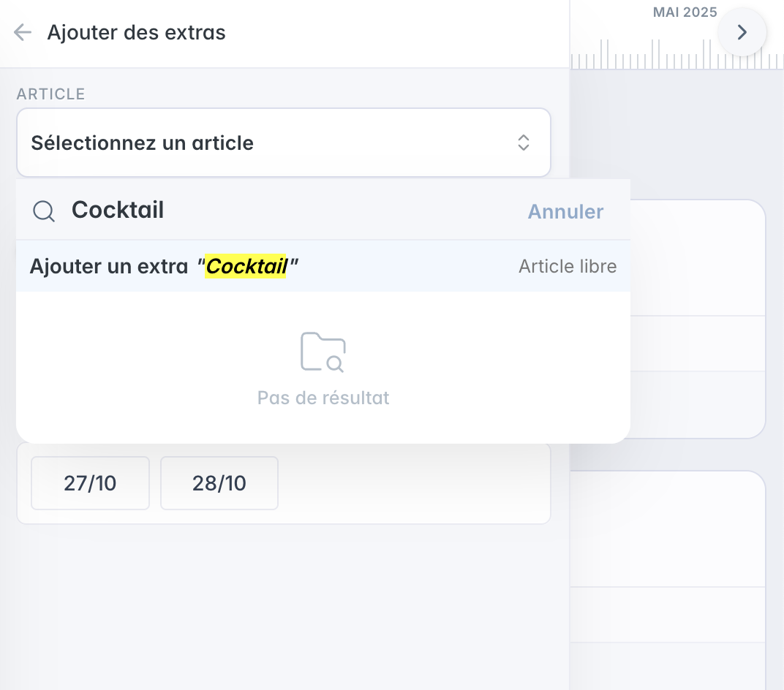This screenshot has width=784, height=690.
Task: Cancel the search with Annuler
Action: (x=565, y=211)
